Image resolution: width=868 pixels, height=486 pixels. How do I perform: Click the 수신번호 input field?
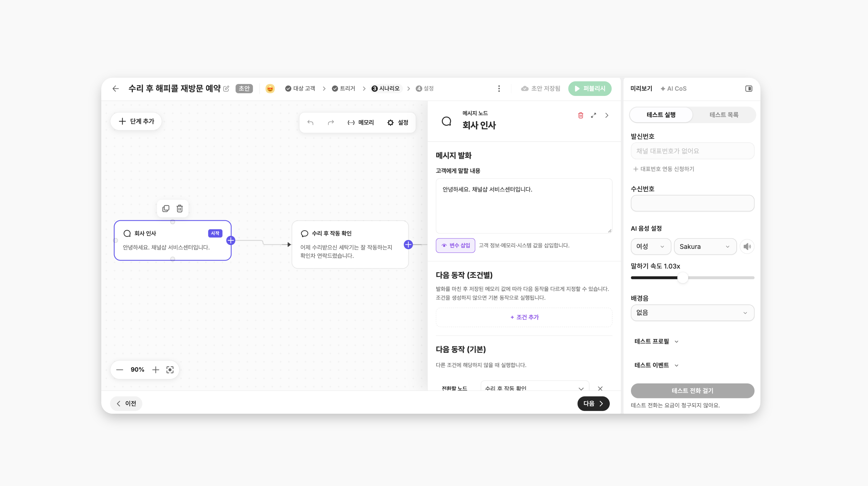pos(692,204)
